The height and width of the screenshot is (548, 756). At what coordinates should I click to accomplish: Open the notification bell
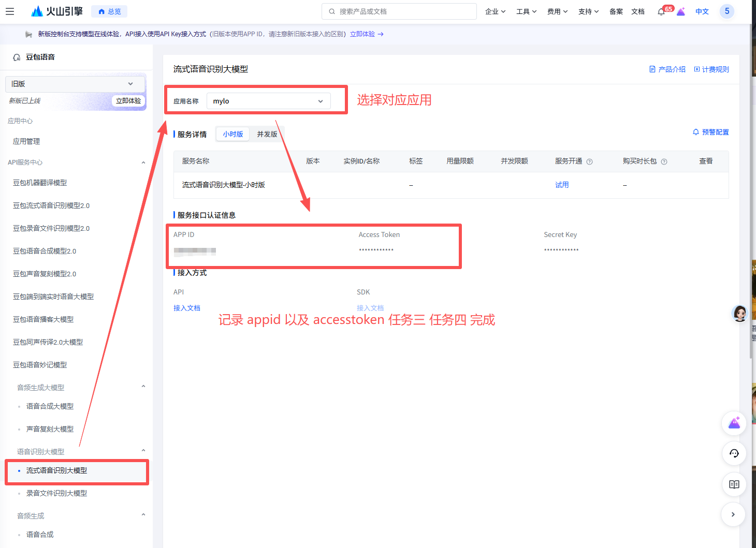tap(661, 11)
